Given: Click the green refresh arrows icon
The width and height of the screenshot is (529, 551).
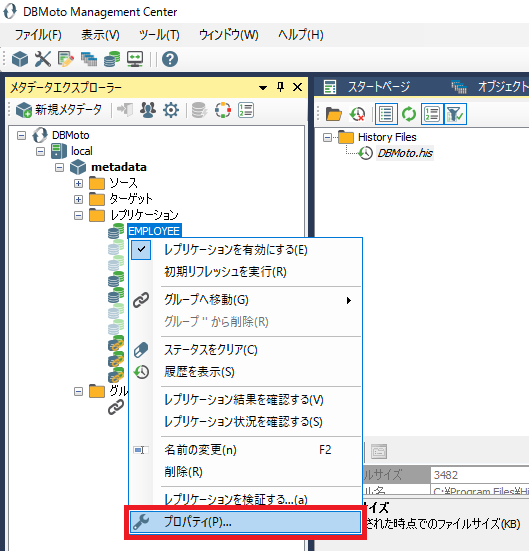Looking at the screenshot, I should 409,114.
